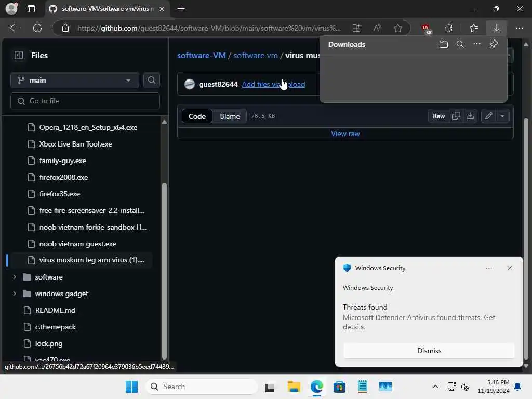
Task: Open Windows Security notification options dots
Action: coord(489,268)
